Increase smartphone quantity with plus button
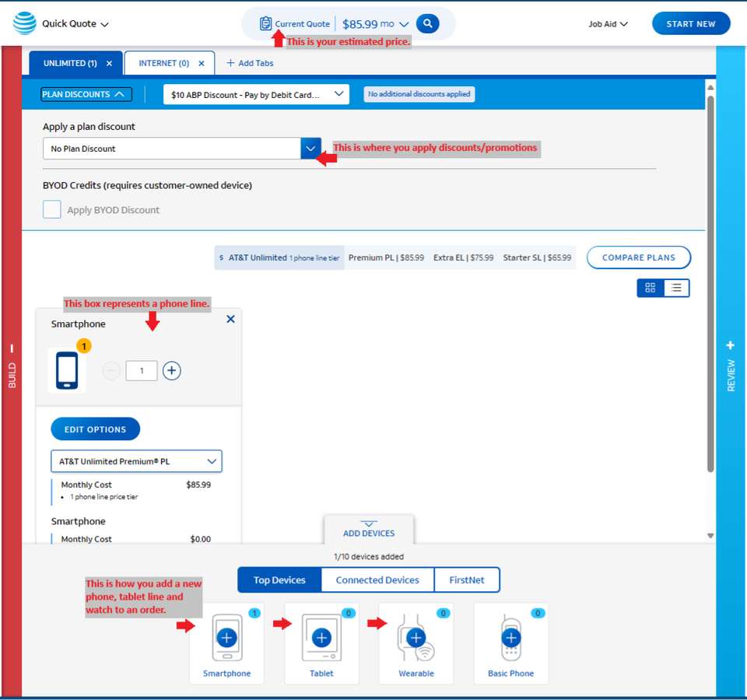The height and width of the screenshot is (700, 747). coord(171,370)
